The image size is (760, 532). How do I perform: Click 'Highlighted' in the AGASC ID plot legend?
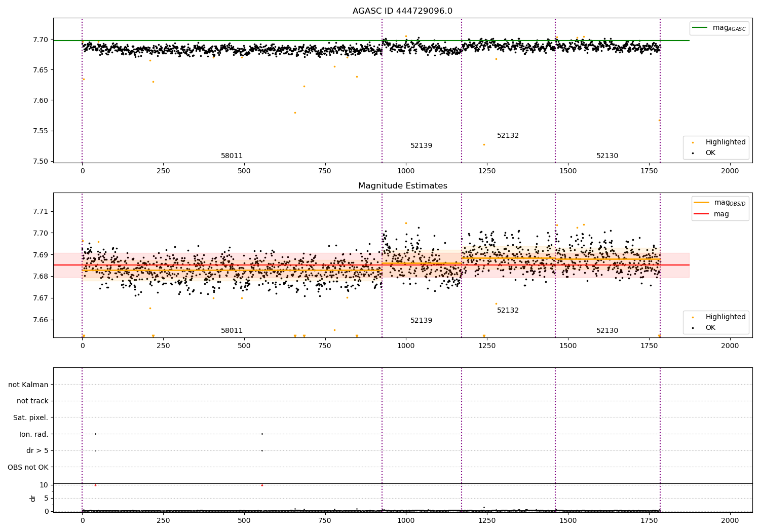pyautogui.click(x=726, y=142)
